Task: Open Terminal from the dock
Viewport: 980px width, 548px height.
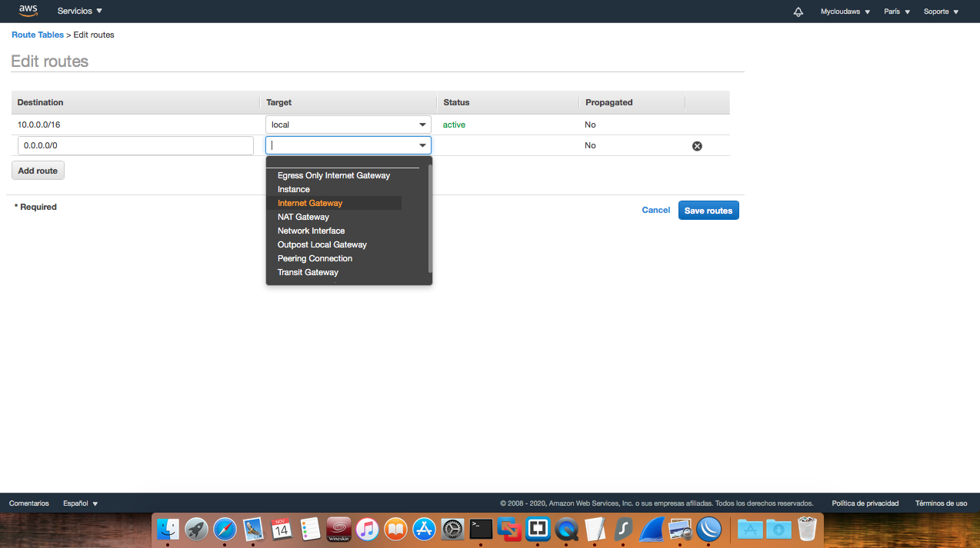Action: click(481, 529)
